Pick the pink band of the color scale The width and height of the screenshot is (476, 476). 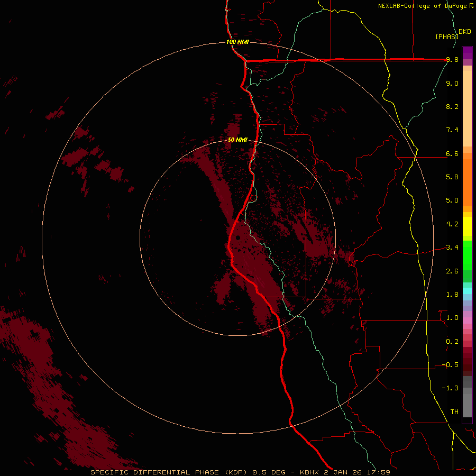[467, 321]
